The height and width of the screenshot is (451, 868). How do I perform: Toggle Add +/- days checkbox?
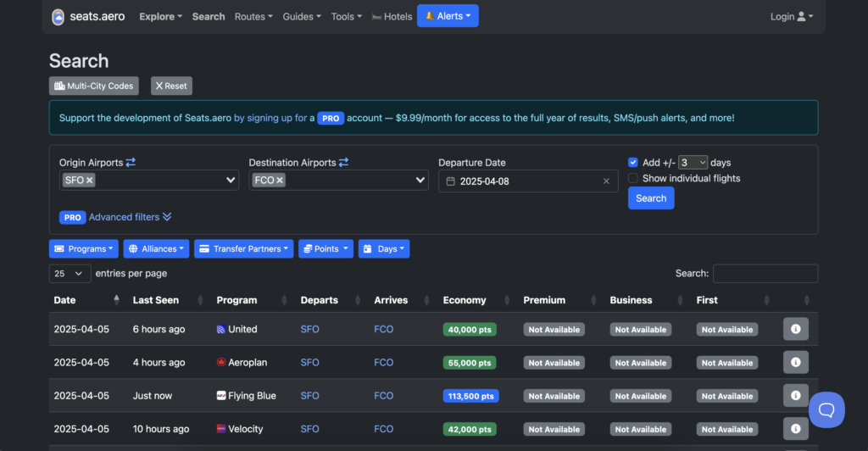point(632,162)
